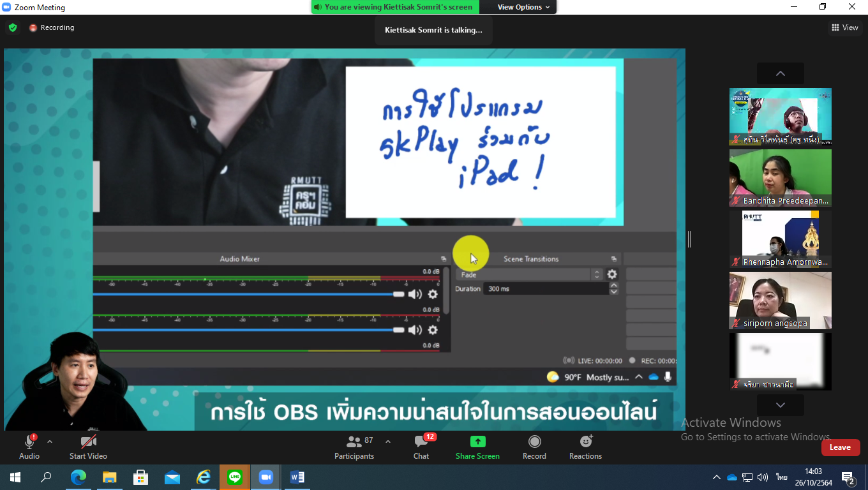
Task: Click the network icon in system tray
Action: click(747, 477)
